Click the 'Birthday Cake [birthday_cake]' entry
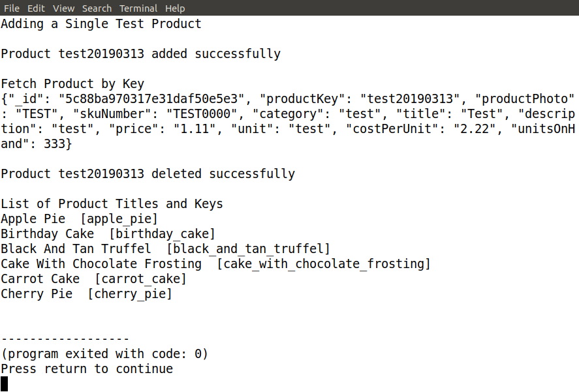Image resolution: width=579 pixels, height=392 pixels. tap(108, 234)
